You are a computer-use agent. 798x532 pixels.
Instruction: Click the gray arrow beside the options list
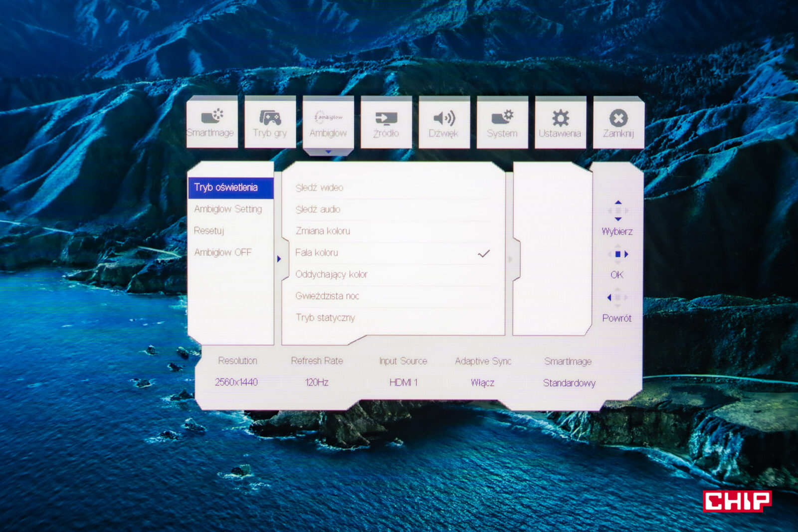pos(510,259)
